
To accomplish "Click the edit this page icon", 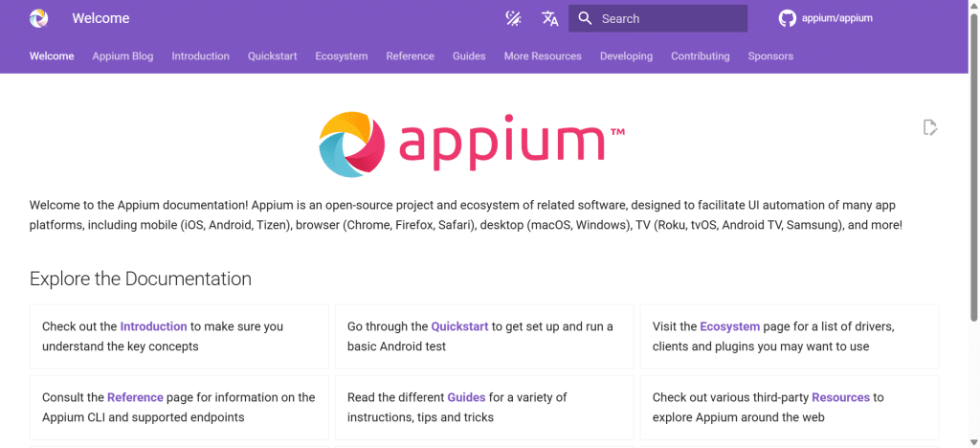I will point(930,127).
